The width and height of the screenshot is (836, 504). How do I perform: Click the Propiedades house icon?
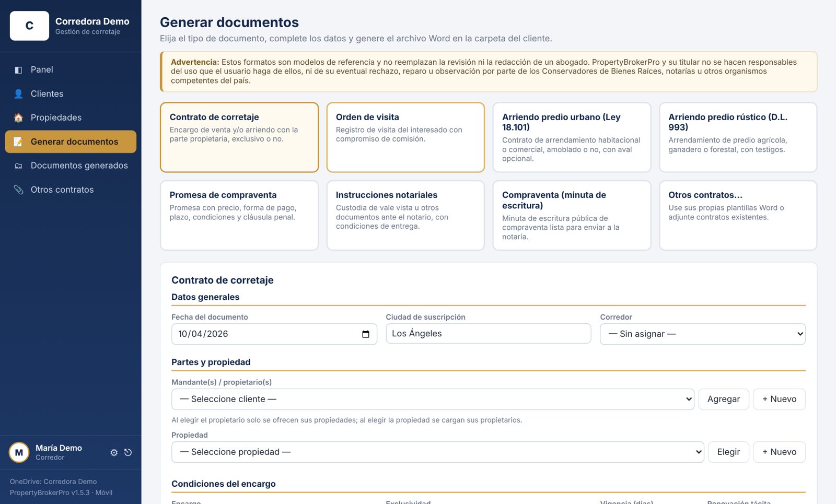(x=18, y=118)
